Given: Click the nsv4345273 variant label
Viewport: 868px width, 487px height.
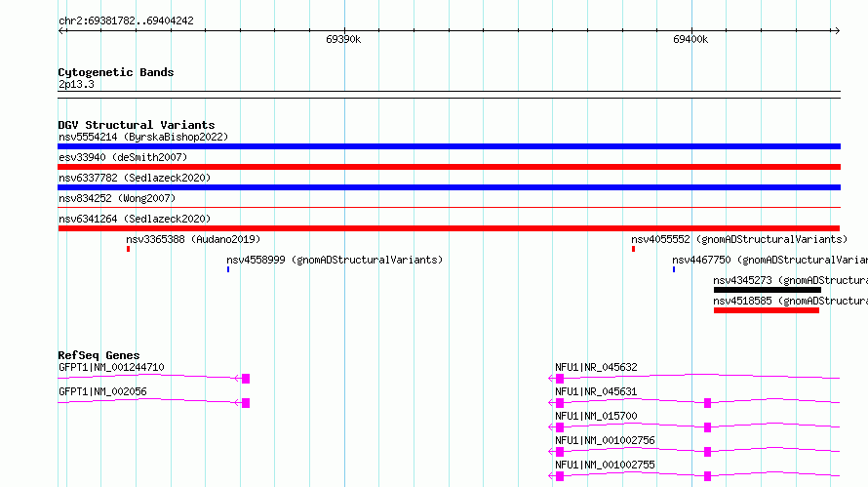Looking at the screenshot, I should pos(791,280).
